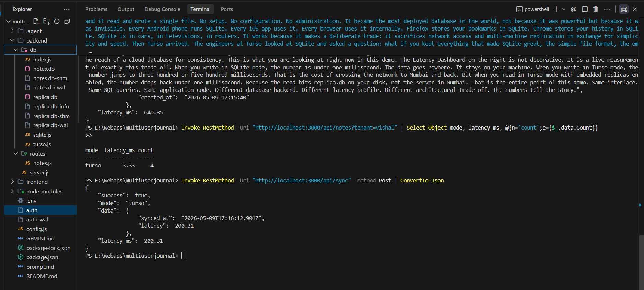Open prompt.md file
Screen dimensions: 644x290
[40, 267]
